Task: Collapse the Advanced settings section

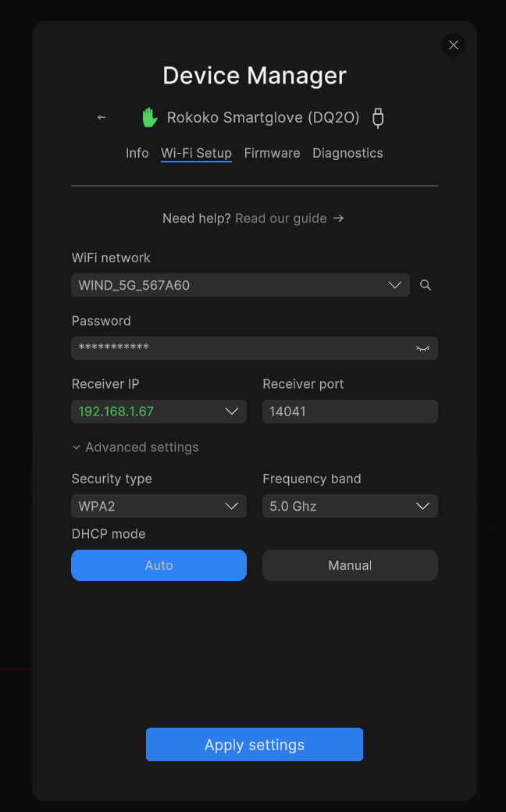Action: (x=136, y=447)
